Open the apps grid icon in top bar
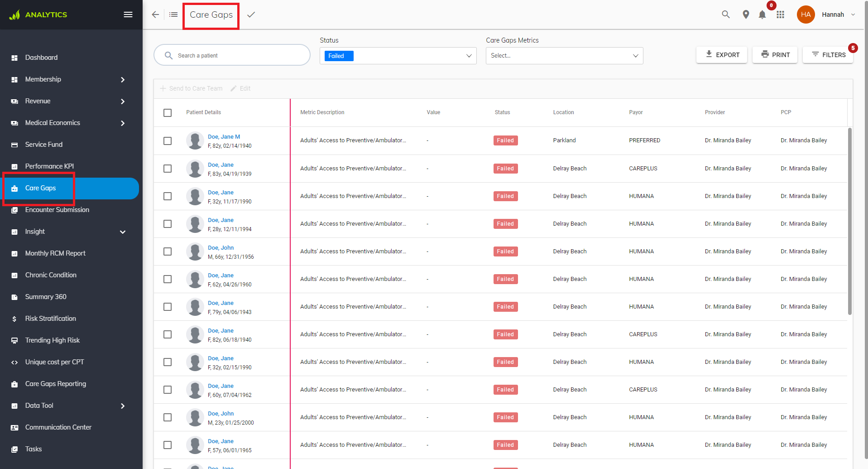Screen dimensions: 868x469 click(x=780, y=15)
